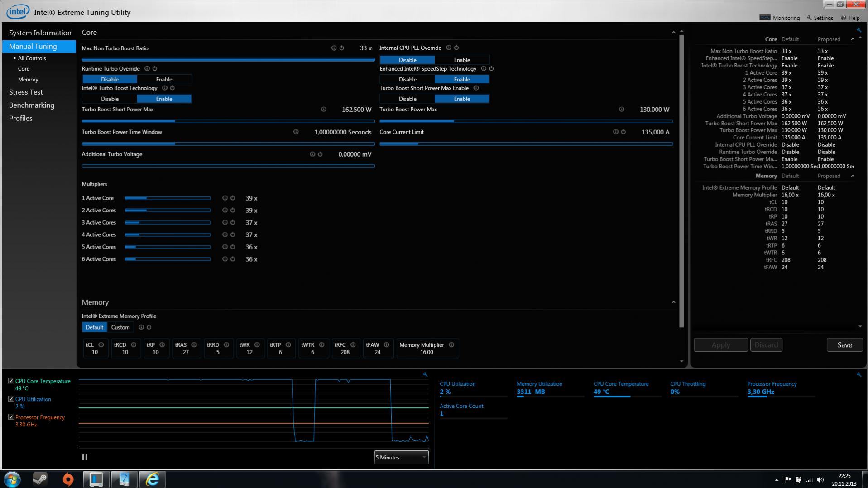The width and height of the screenshot is (868, 488).
Task: Disable Intel Turbo Boost Technology
Action: click(x=110, y=99)
